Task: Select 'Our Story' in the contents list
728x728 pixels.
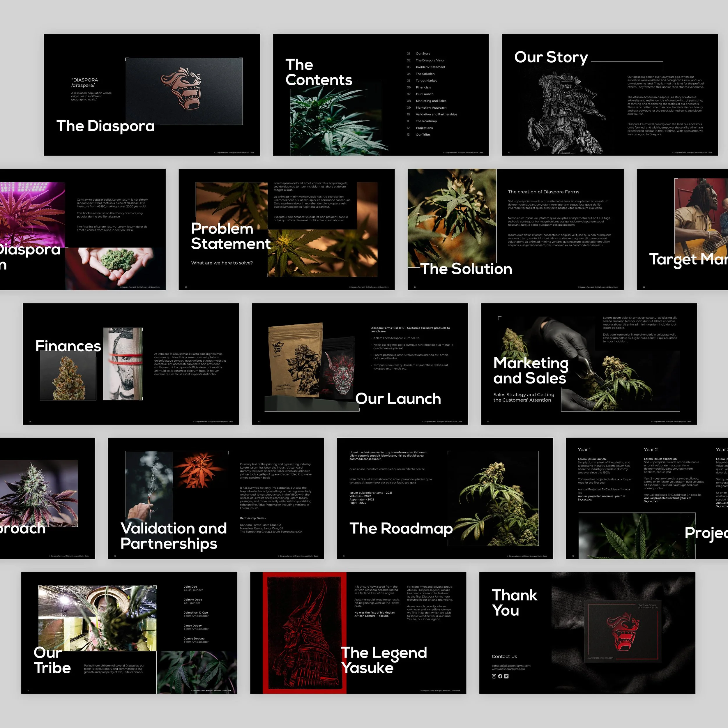Action: (x=423, y=54)
